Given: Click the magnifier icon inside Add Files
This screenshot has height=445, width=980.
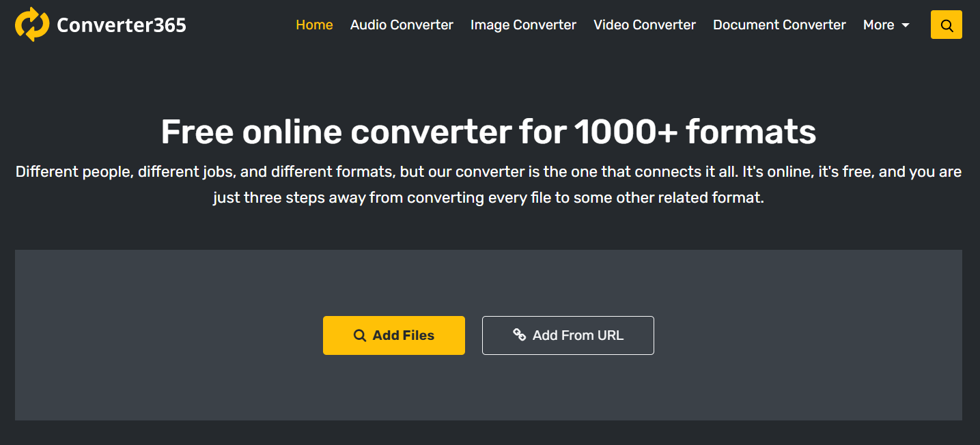Looking at the screenshot, I should pos(360,335).
